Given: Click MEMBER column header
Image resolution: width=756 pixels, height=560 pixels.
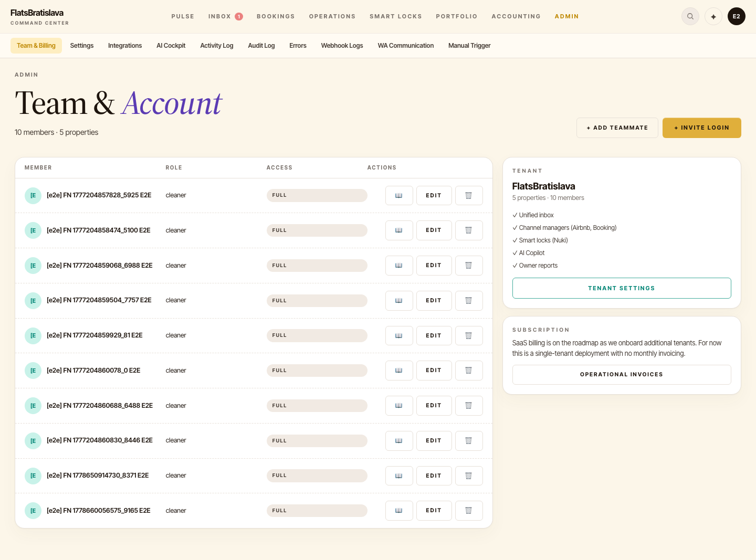Looking at the screenshot, I should (x=38, y=168).
